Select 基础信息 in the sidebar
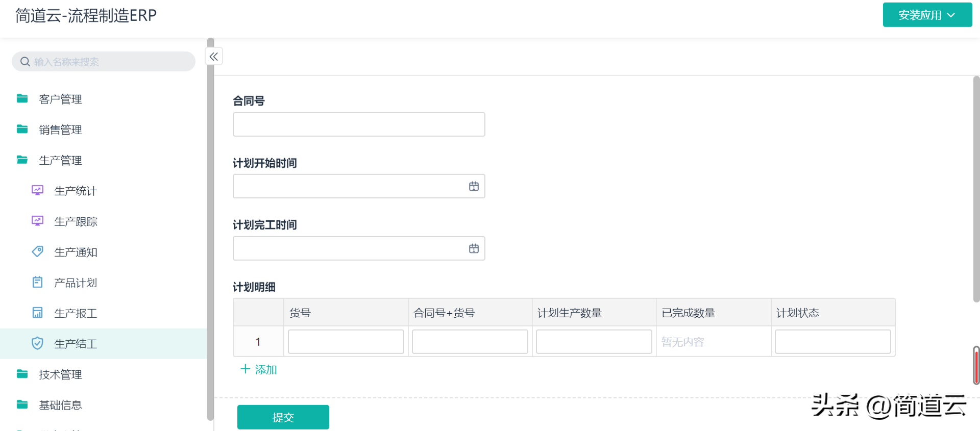The height and width of the screenshot is (431, 980). tap(60, 405)
